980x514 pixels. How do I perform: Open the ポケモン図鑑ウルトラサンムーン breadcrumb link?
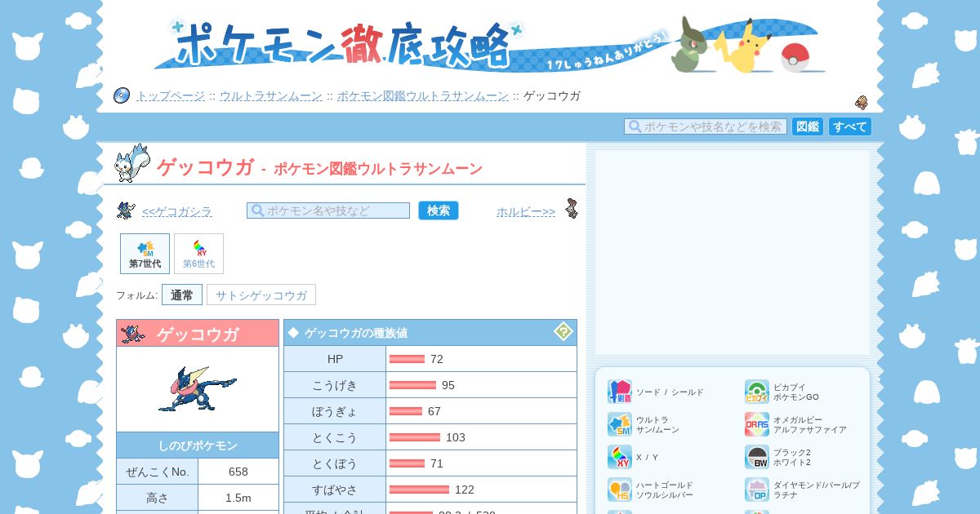pyautogui.click(x=423, y=95)
